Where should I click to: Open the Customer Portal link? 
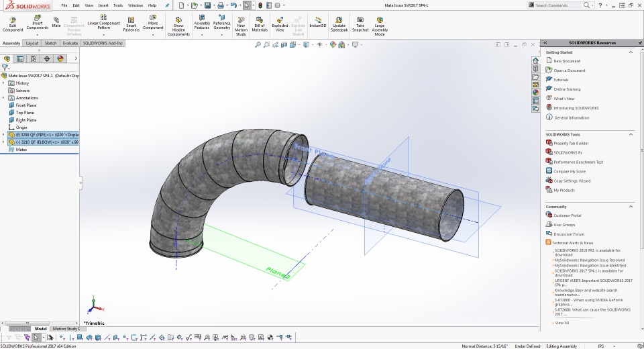click(x=567, y=215)
